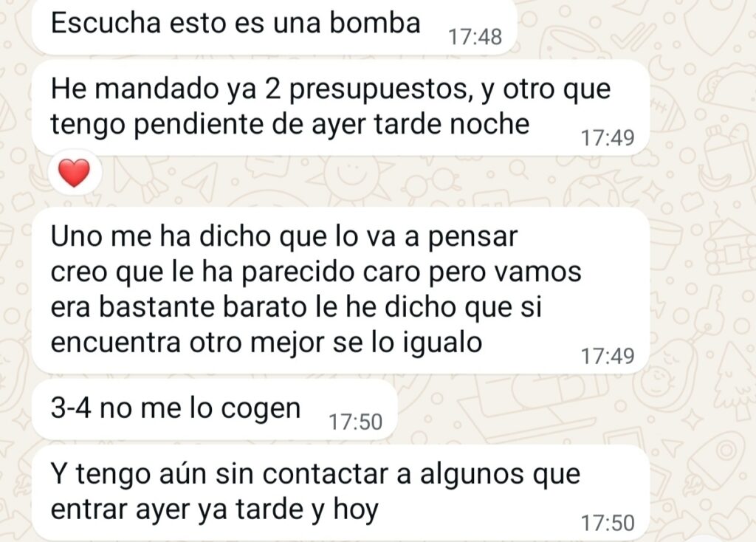This screenshot has width=756, height=542.
Task: Click the text 'tengo pendiente de ayer tarde noche'
Action: pyautogui.click(x=289, y=124)
